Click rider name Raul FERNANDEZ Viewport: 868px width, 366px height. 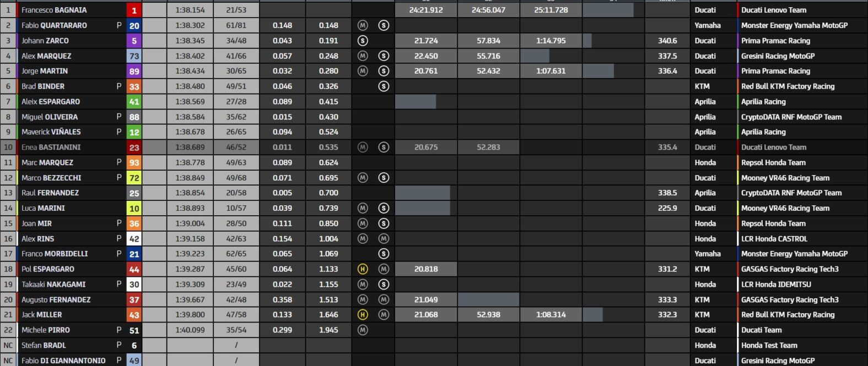pos(50,193)
